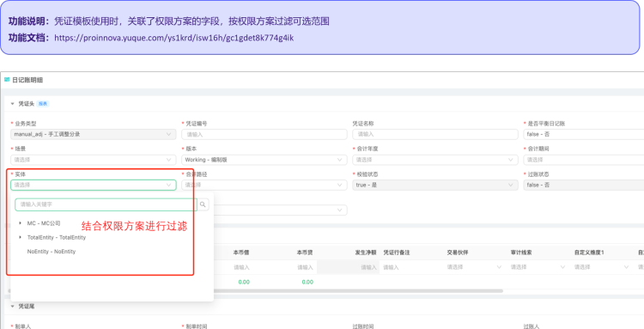Screen dimensions: 644x329
Task: Open the 校验状态 dropdown showing true
Action: pyautogui.click(x=435, y=186)
